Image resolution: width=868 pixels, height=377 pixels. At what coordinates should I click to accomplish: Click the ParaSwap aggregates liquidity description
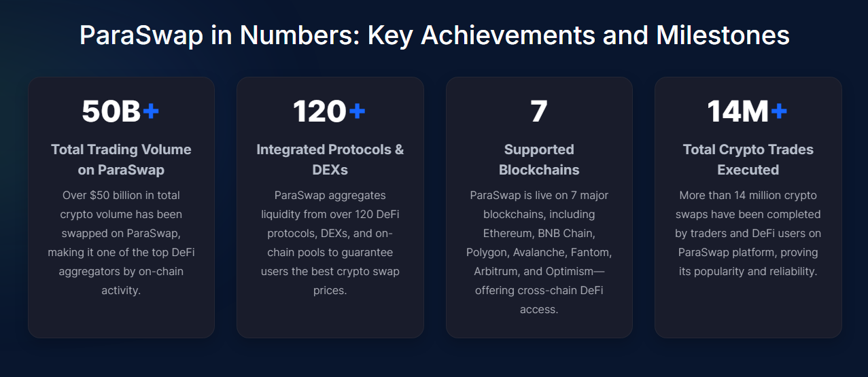tap(330, 243)
